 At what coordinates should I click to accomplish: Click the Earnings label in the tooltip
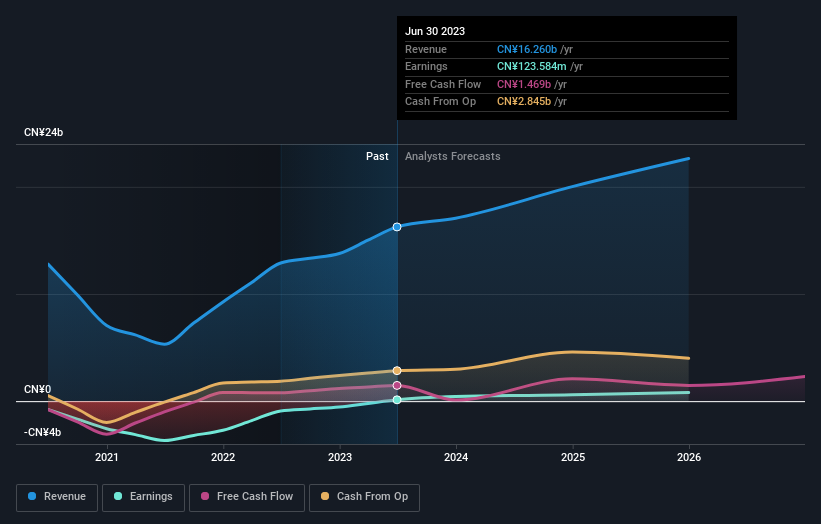[426, 66]
